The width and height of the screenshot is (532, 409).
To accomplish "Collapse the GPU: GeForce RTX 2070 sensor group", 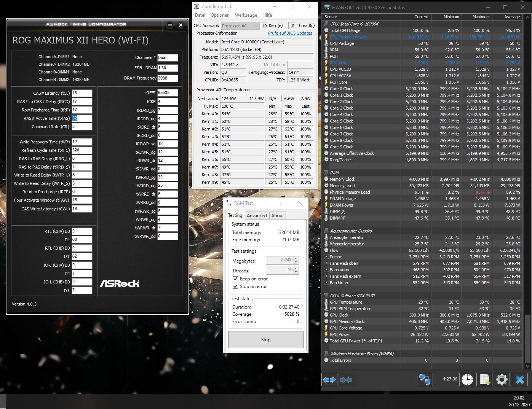I will (x=326, y=296).
